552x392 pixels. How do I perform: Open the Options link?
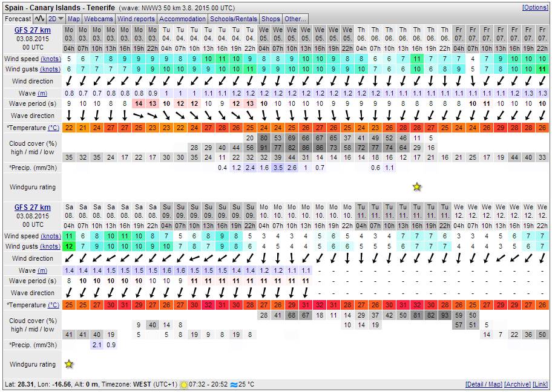[535, 8]
